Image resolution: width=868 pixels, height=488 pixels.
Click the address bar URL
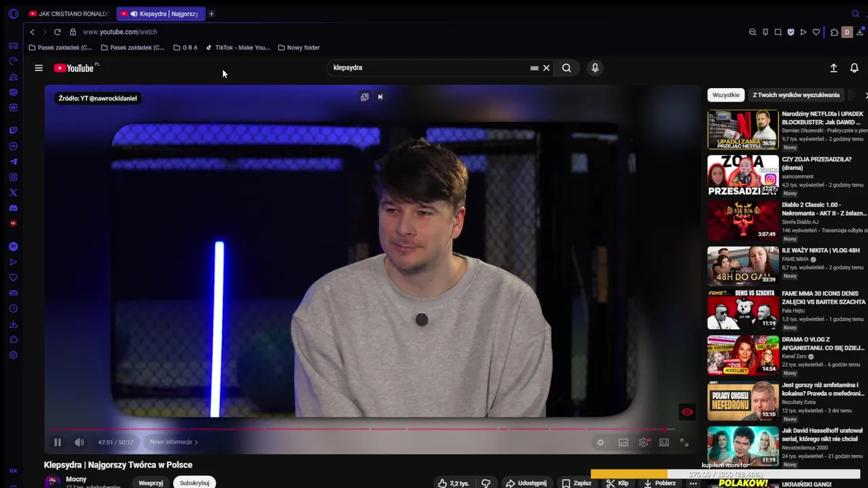pos(120,32)
